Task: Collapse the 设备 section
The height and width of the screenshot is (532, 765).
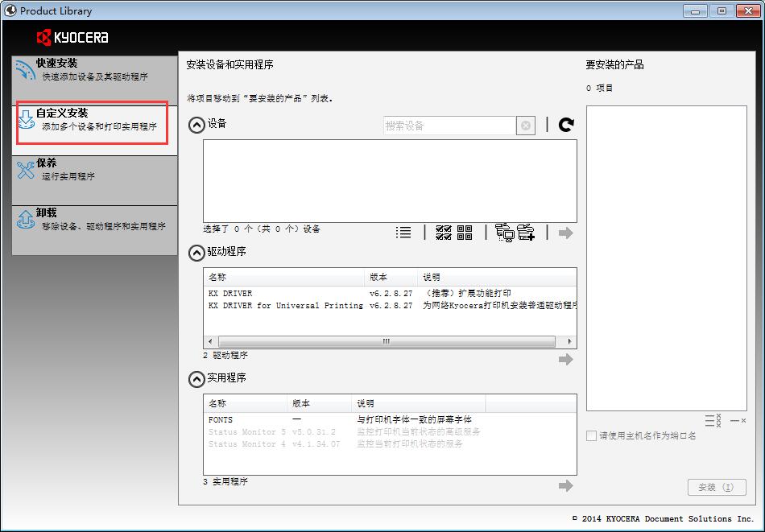Action: tap(196, 125)
